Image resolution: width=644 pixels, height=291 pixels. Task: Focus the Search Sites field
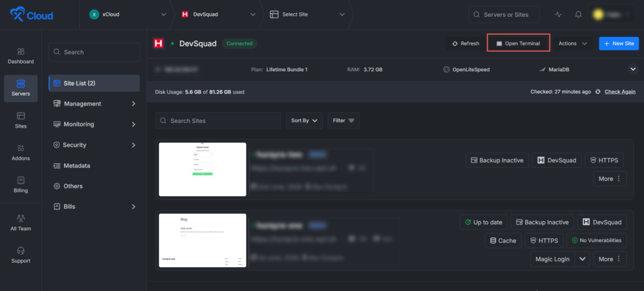[x=218, y=121]
